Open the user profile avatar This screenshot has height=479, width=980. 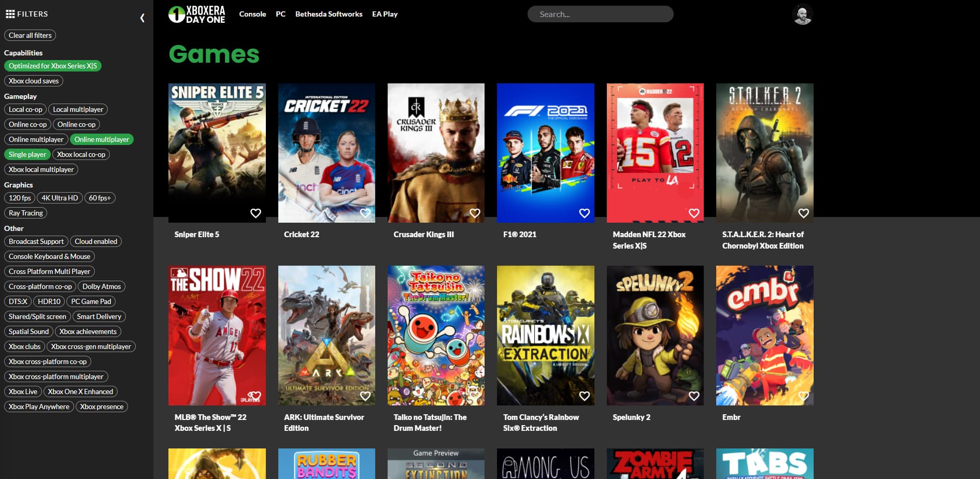pyautogui.click(x=802, y=14)
